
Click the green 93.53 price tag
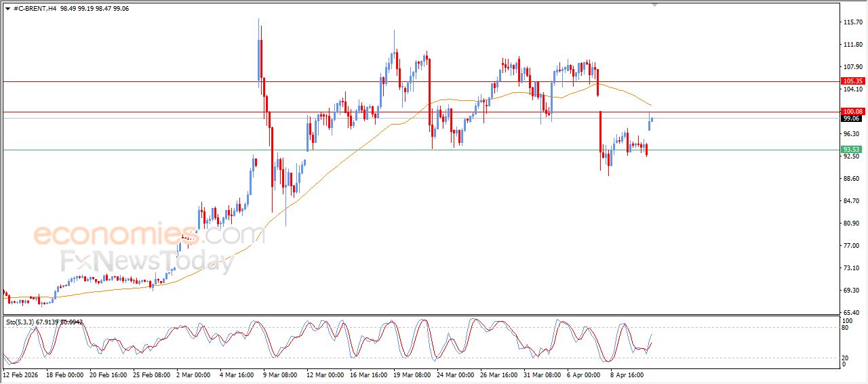(x=851, y=150)
